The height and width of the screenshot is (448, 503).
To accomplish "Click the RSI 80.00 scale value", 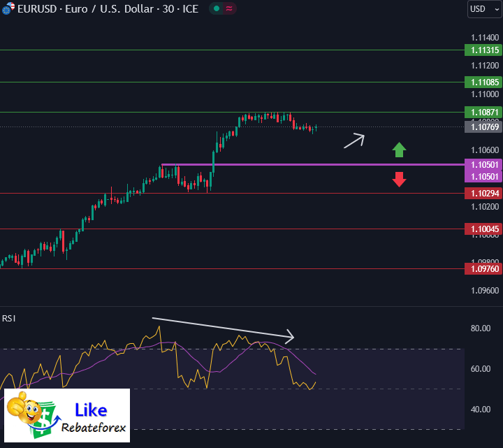I will (481, 328).
